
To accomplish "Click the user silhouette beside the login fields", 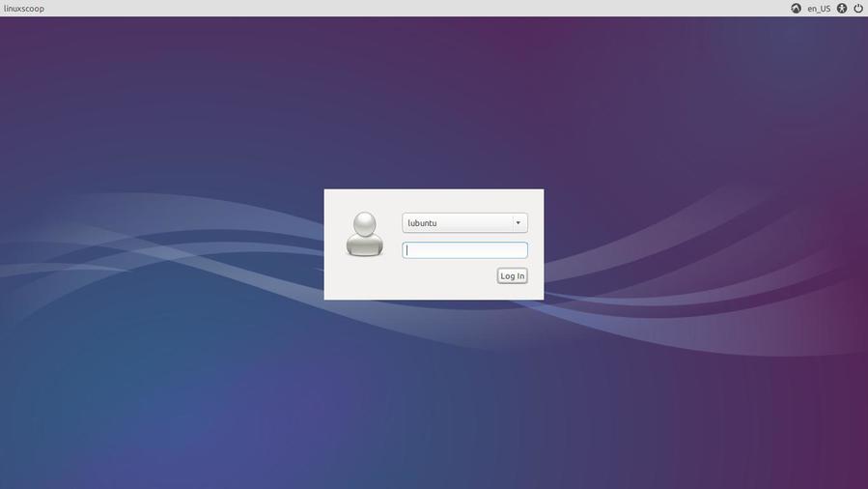I will 364,235.
